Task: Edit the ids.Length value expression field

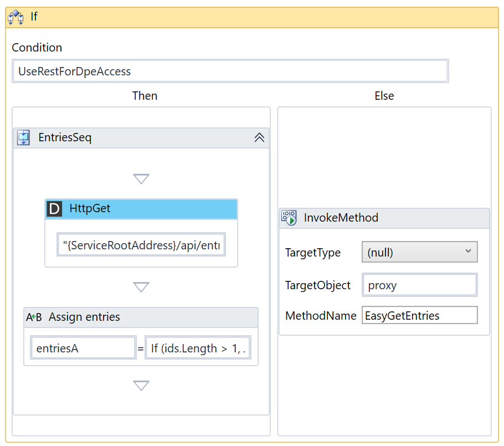Action: click(x=198, y=348)
